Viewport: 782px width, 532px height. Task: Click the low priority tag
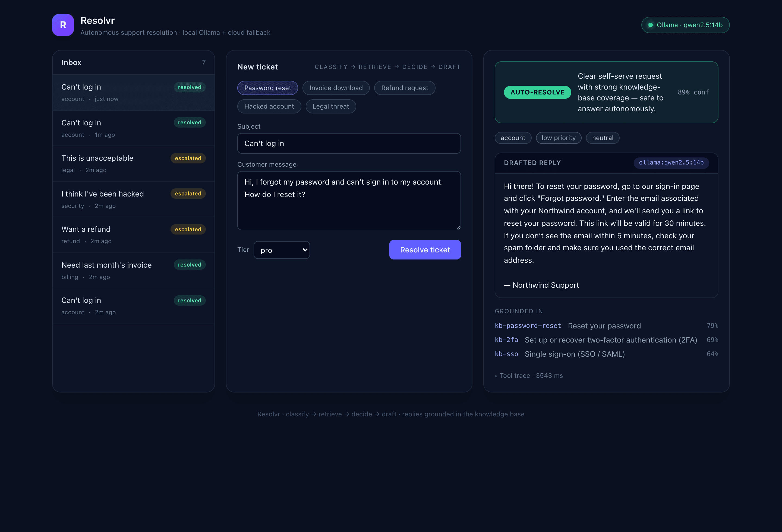pyautogui.click(x=558, y=138)
